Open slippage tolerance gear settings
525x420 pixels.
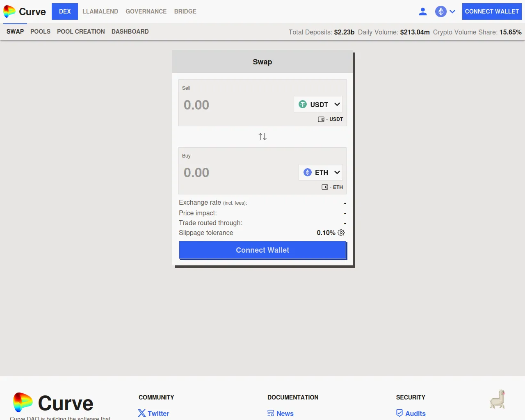coord(341,233)
